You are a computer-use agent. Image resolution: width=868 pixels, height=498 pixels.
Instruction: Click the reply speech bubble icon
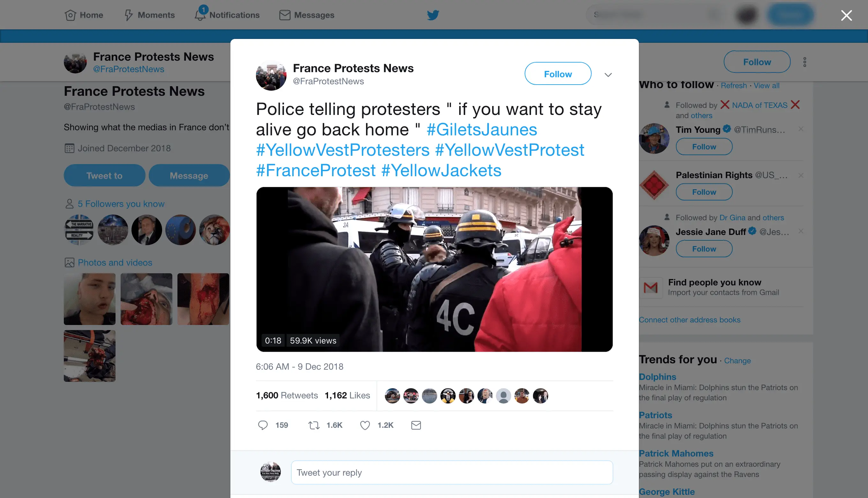tap(263, 425)
